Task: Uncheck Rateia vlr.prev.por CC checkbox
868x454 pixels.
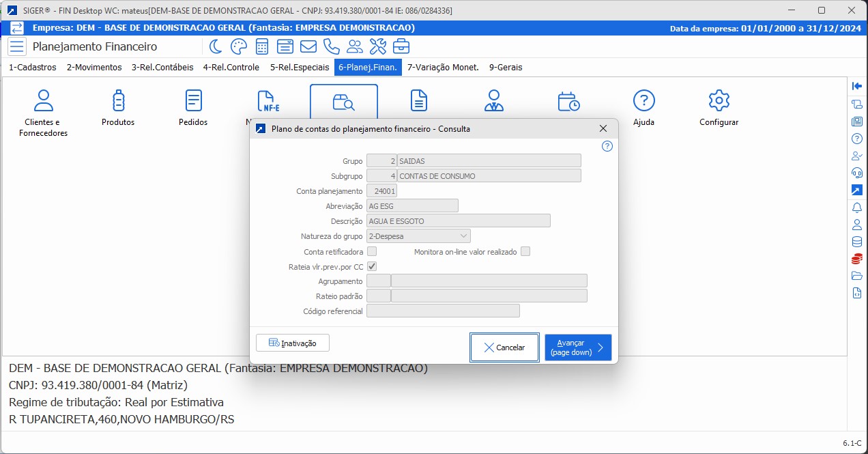Action: click(x=372, y=266)
